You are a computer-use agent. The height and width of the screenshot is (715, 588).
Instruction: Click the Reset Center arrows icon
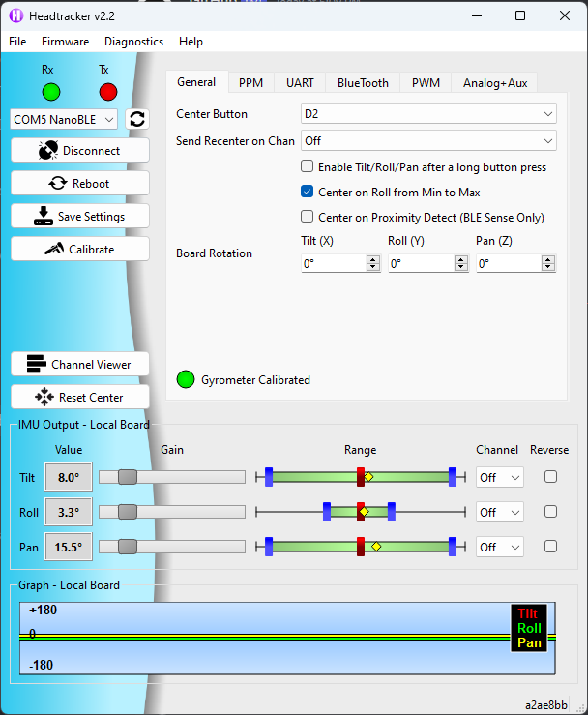click(44, 398)
